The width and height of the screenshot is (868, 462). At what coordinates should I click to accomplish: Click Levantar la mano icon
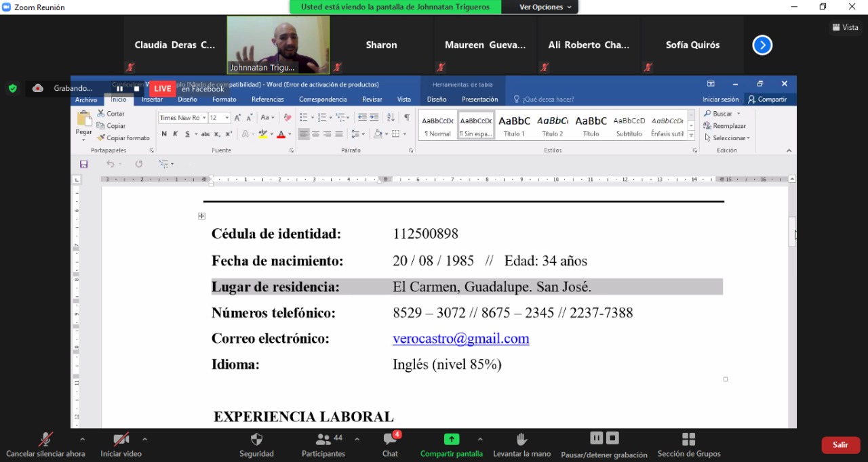point(521,440)
